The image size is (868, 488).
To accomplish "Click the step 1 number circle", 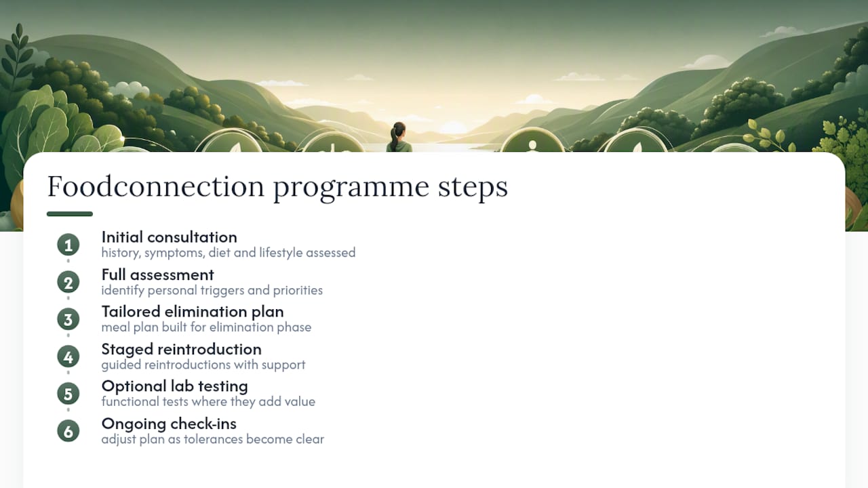I will [68, 245].
